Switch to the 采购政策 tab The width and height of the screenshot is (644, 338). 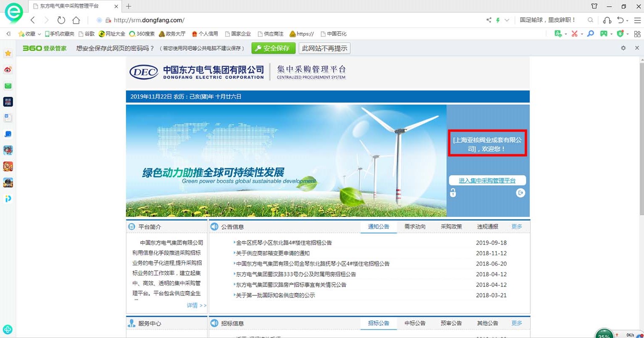pyautogui.click(x=451, y=226)
